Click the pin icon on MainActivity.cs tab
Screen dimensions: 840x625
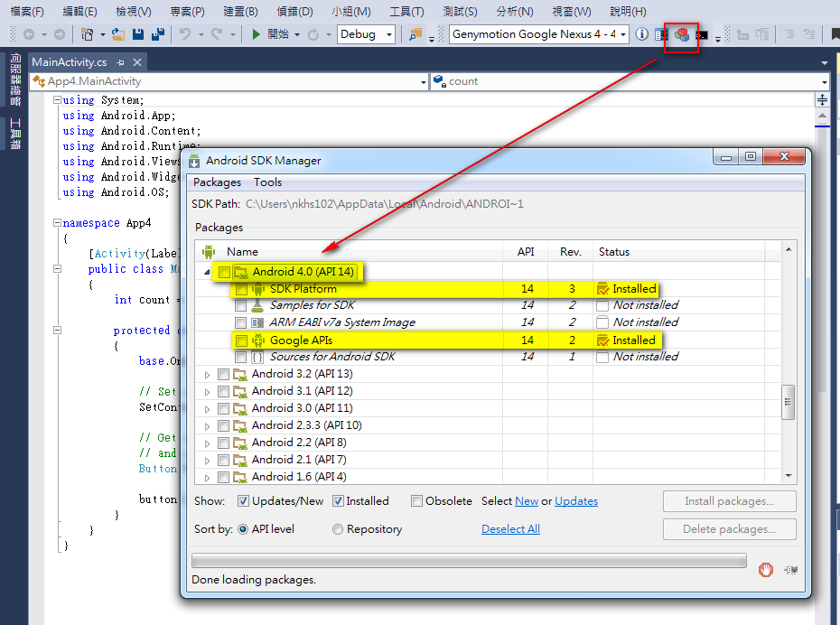pyautogui.click(x=120, y=62)
